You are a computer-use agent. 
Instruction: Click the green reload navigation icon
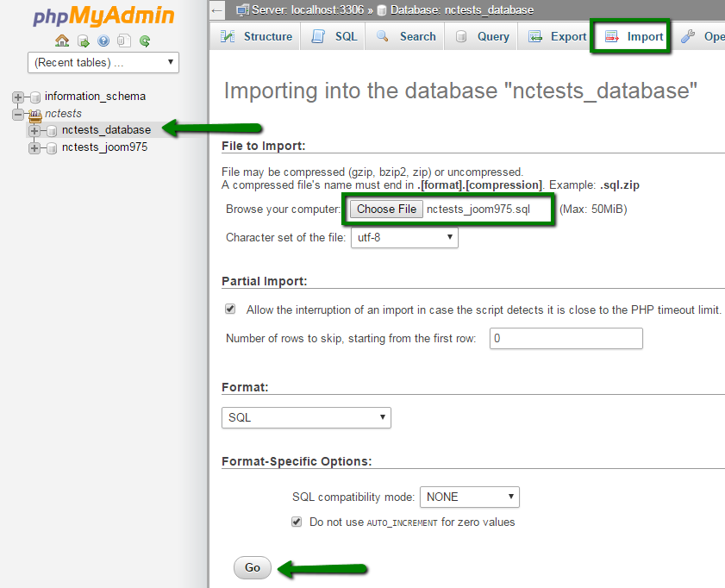[145, 41]
